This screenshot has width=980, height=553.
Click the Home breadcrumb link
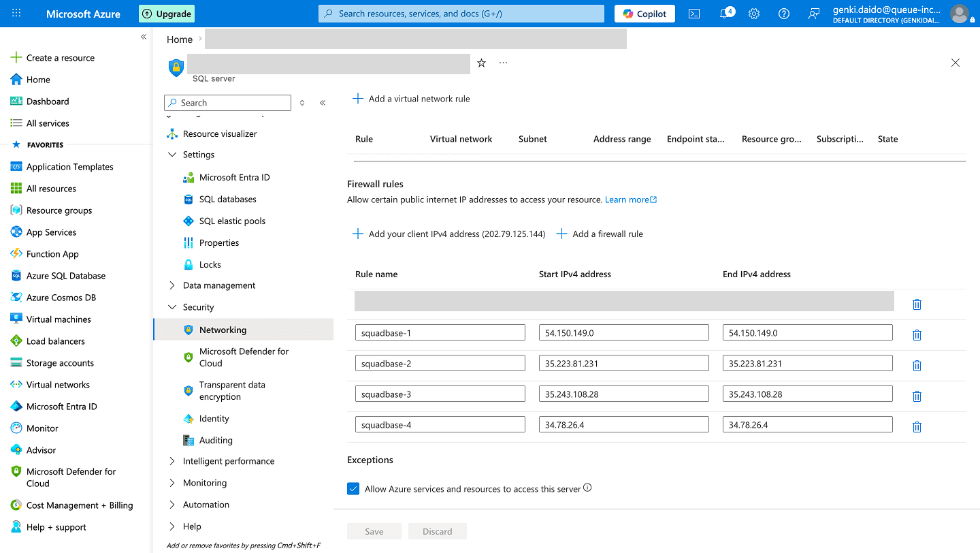coord(180,39)
